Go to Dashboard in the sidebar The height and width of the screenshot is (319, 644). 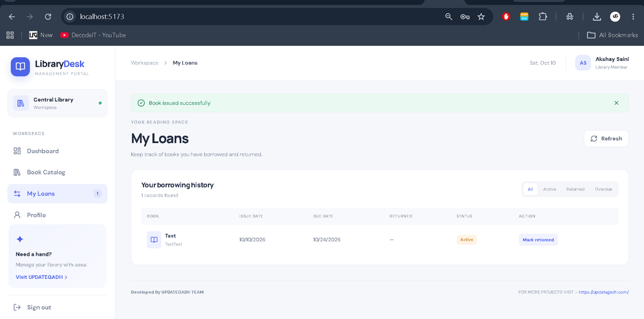57,151
